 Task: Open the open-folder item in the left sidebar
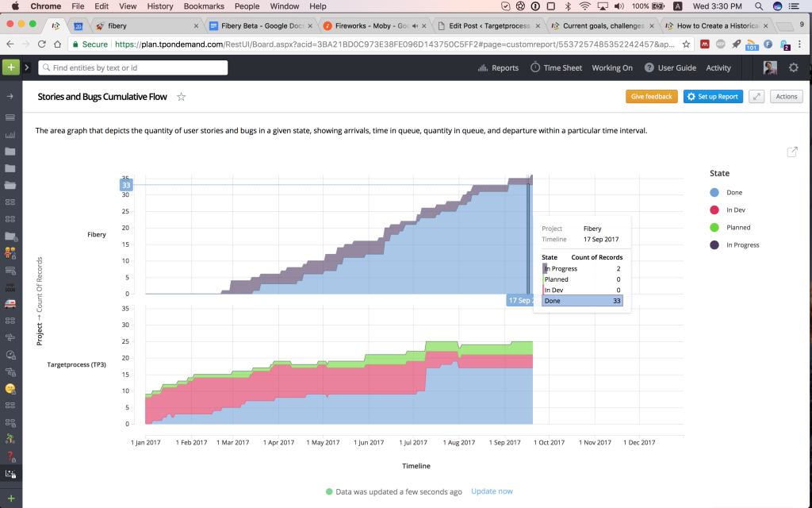pyautogui.click(x=10, y=185)
